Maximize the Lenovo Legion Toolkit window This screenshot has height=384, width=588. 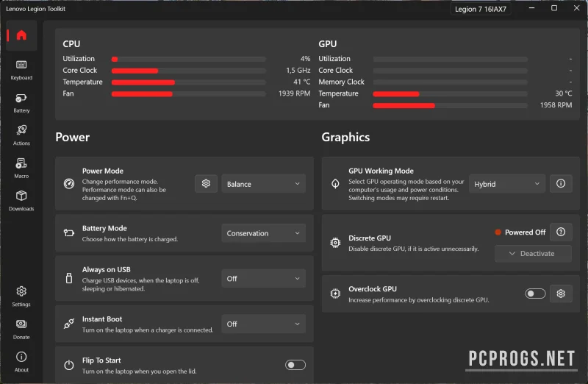(554, 8)
